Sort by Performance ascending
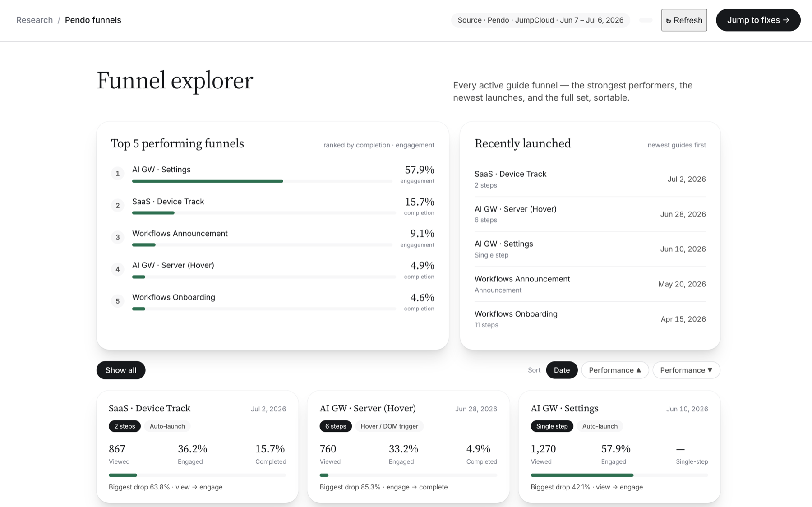 pyautogui.click(x=615, y=370)
